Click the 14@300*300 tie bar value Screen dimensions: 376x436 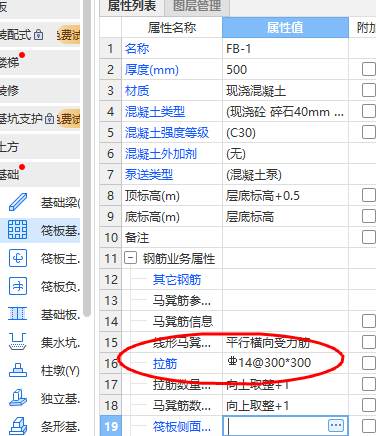click(x=270, y=363)
